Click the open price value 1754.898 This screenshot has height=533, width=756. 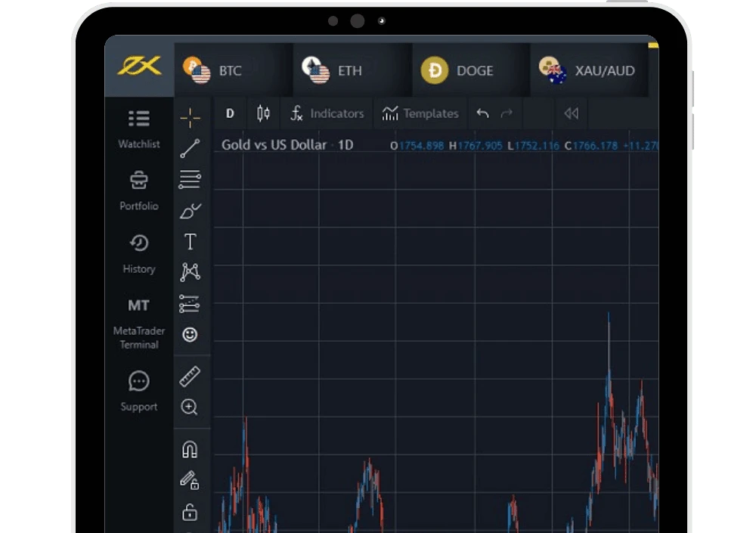[421, 146]
